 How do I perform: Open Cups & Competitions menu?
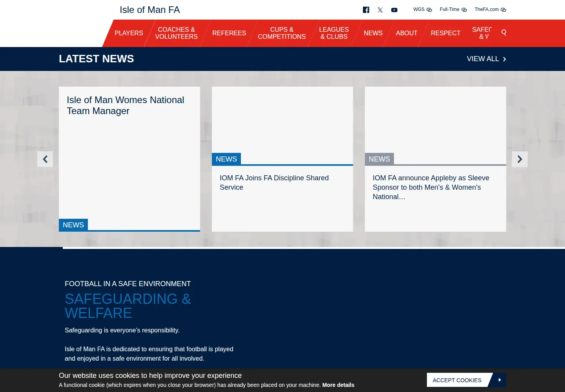282,33
